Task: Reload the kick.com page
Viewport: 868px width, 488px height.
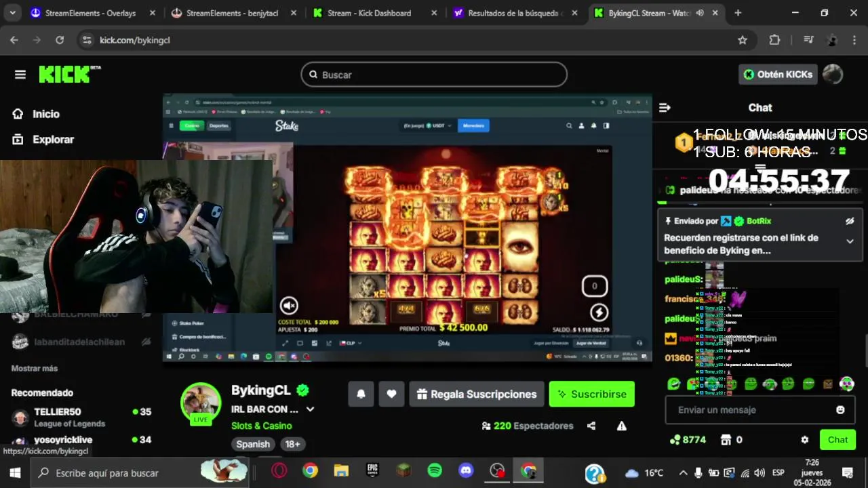Action: tap(60, 40)
